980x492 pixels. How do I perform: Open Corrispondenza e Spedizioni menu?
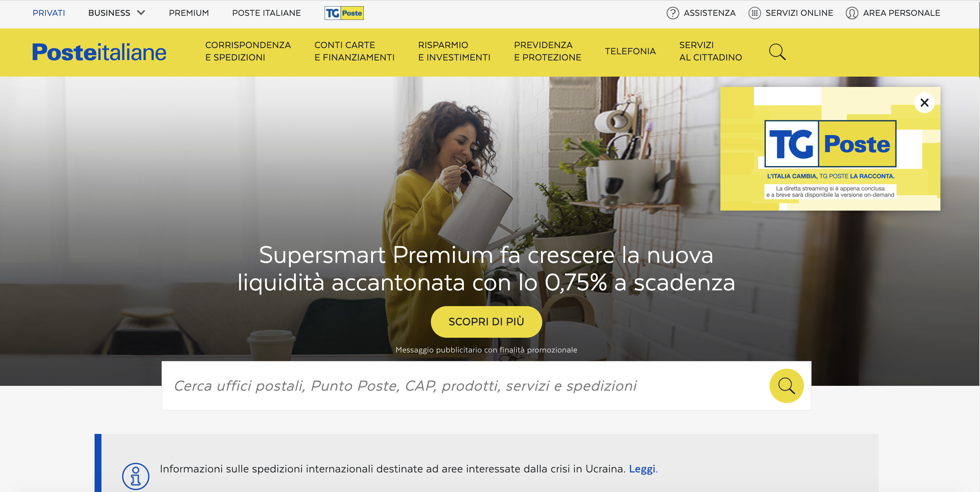click(248, 51)
